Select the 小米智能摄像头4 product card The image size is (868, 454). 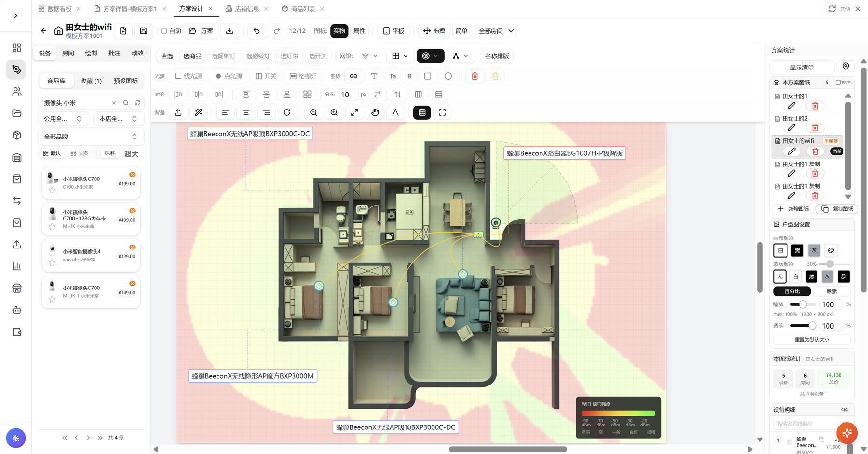91,256
